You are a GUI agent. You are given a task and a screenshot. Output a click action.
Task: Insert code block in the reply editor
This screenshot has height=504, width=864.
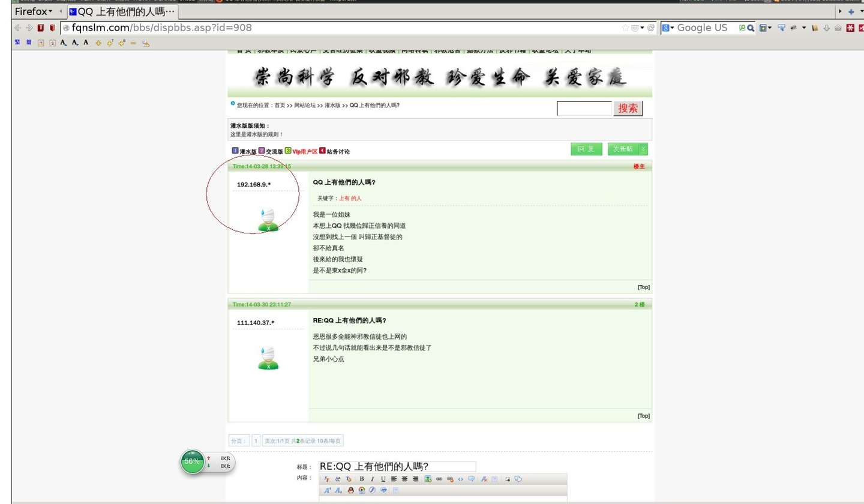[460, 479]
